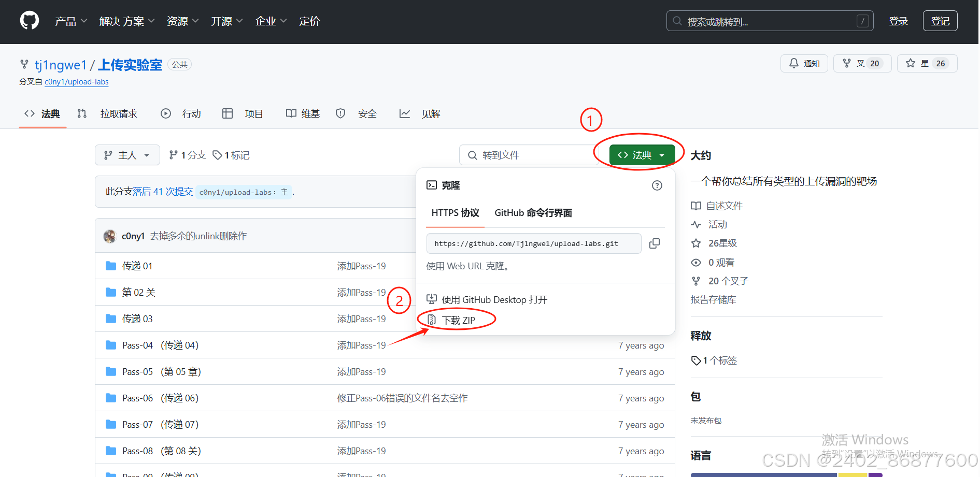Fork the repository via 叉 icon
The height and width of the screenshot is (477, 980).
click(862, 63)
